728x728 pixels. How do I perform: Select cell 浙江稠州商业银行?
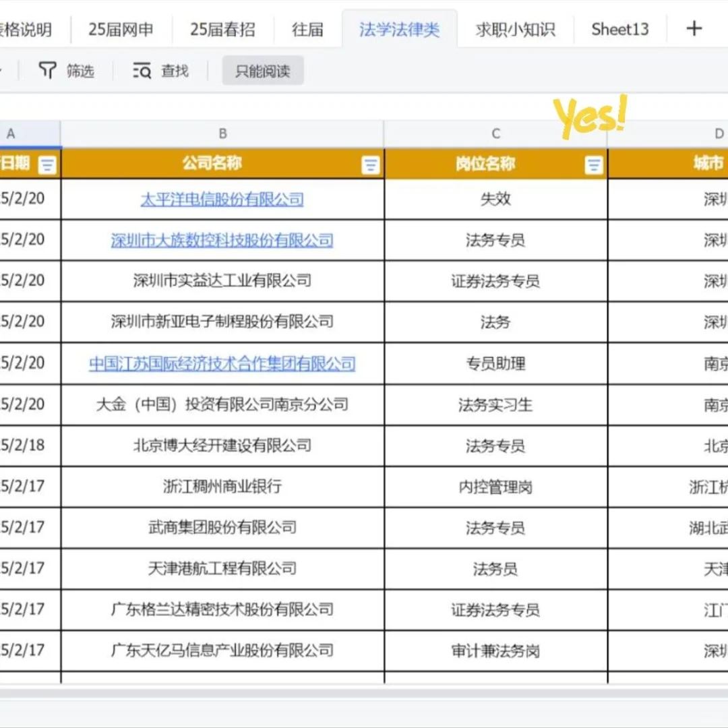pos(222,487)
